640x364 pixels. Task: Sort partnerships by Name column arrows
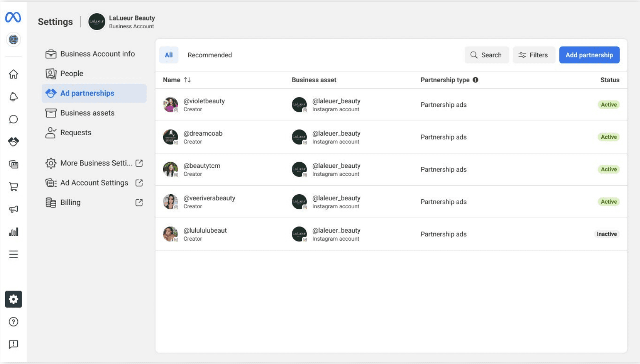pyautogui.click(x=187, y=80)
